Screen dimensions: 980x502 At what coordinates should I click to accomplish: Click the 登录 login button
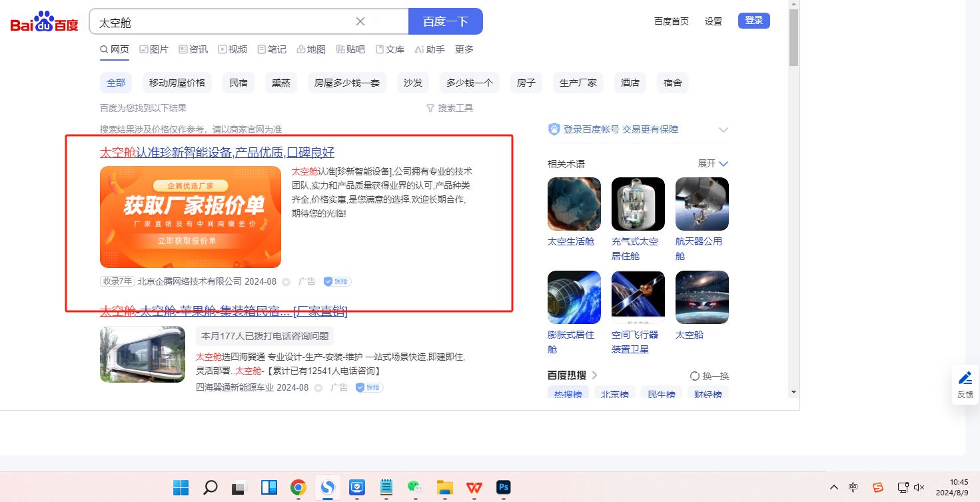[x=754, y=21]
